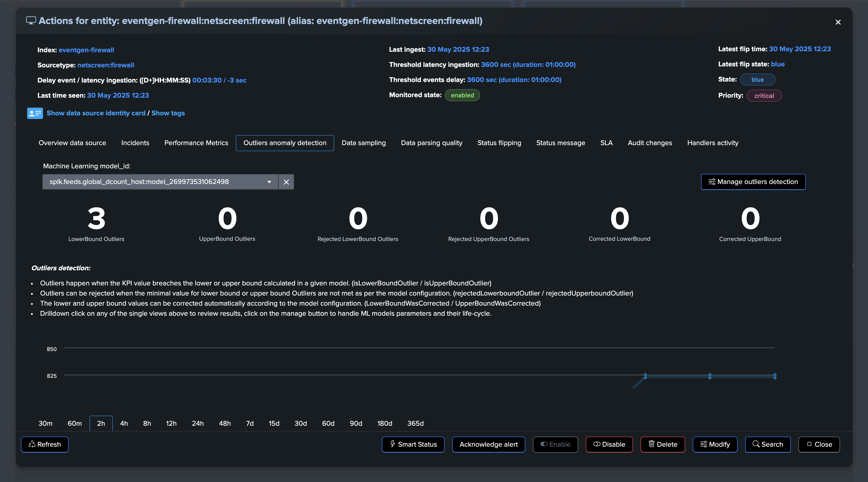The image size is (868, 482).
Task: Click Modify button with sliders icon
Action: 715,445
